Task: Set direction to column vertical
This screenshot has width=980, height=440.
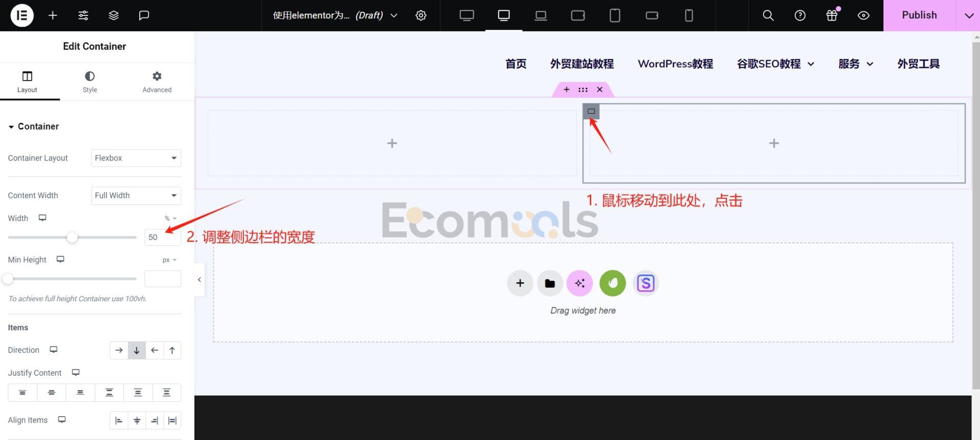Action: coord(137,350)
